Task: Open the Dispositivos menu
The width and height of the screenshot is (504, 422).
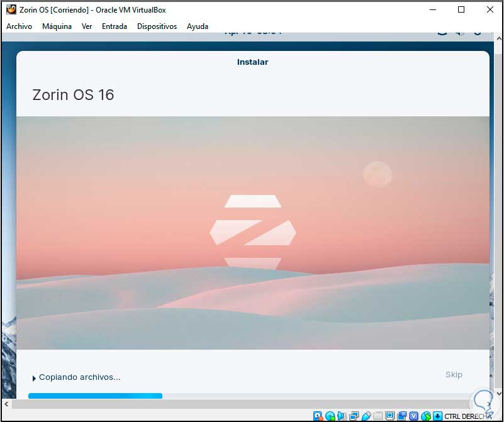Action: tap(157, 26)
